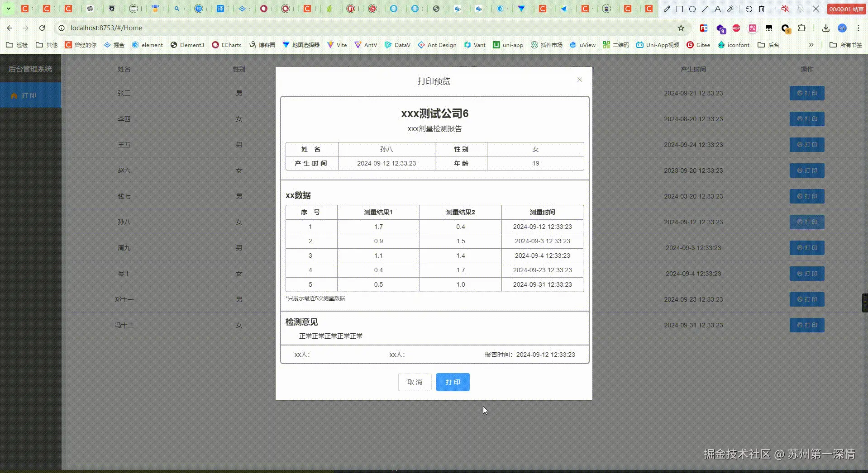
Task: Click inside the browser address bar
Action: click(x=181, y=28)
